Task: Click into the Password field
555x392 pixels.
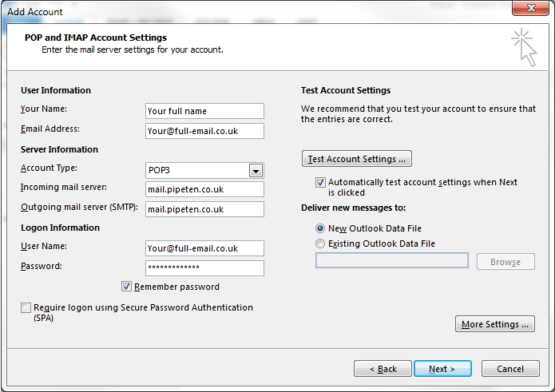Action: (x=204, y=267)
